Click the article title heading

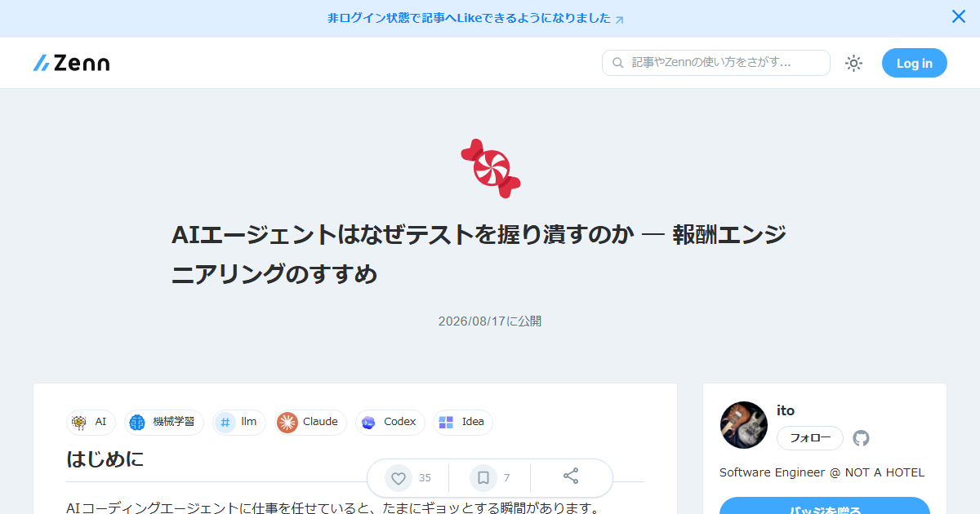click(x=479, y=254)
